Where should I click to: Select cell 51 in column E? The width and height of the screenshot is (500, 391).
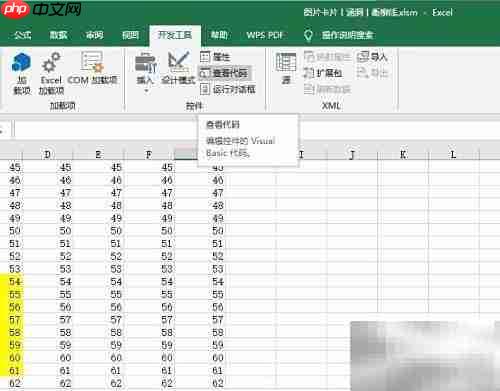(98, 243)
